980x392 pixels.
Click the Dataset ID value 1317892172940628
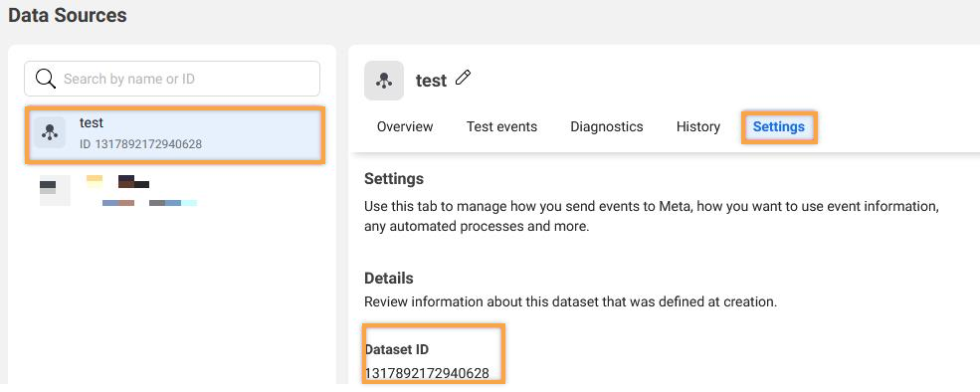tap(427, 374)
